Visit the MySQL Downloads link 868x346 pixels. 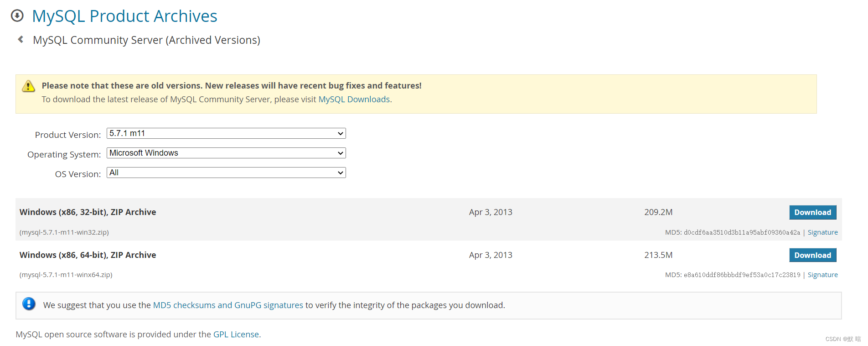click(x=354, y=100)
